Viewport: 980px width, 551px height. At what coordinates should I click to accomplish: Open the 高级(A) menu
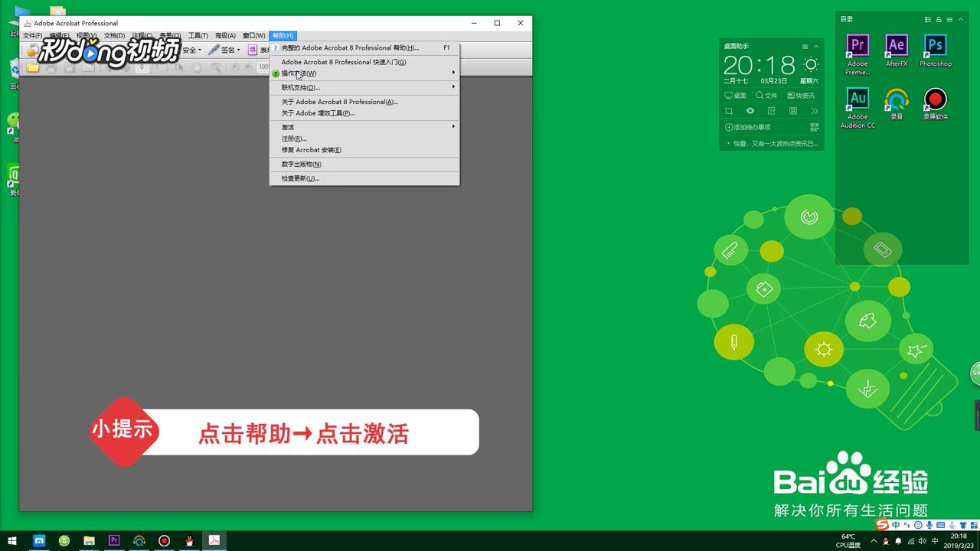[225, 35]
